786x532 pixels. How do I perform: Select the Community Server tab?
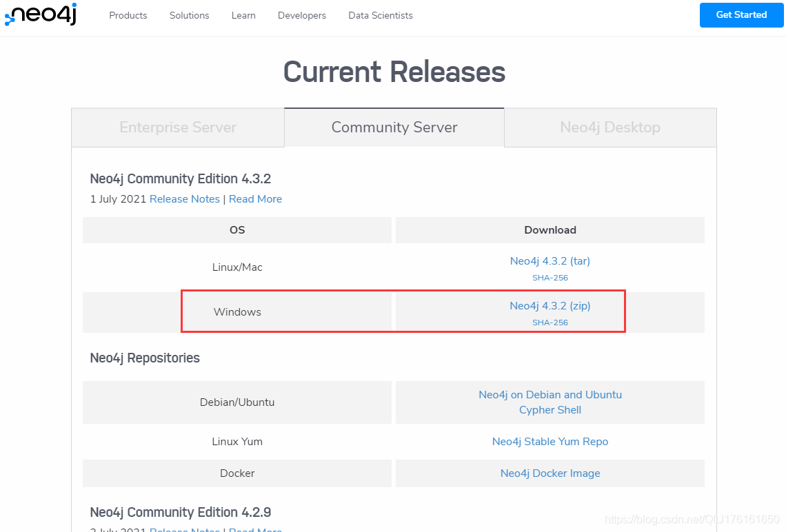coord(394,127)
